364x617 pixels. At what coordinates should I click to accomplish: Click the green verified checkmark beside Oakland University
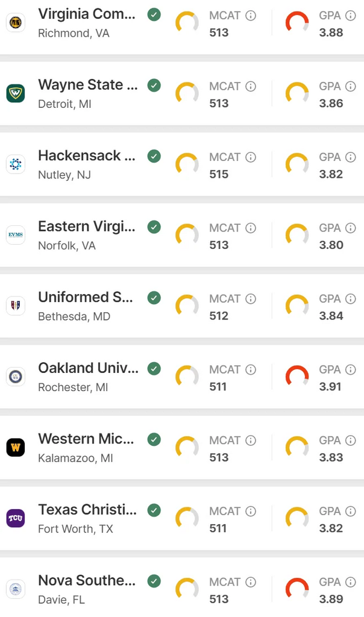(x=154, y=369)
